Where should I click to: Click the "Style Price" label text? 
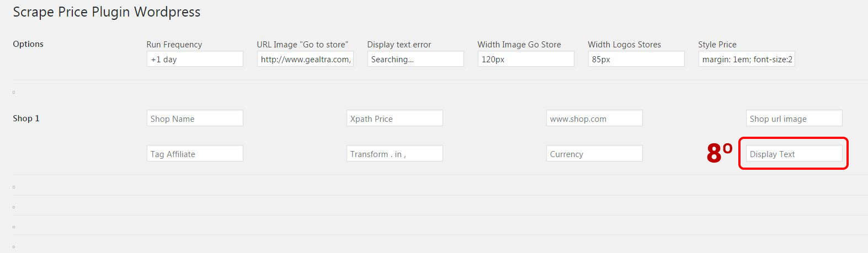click(x=717, y=45)
